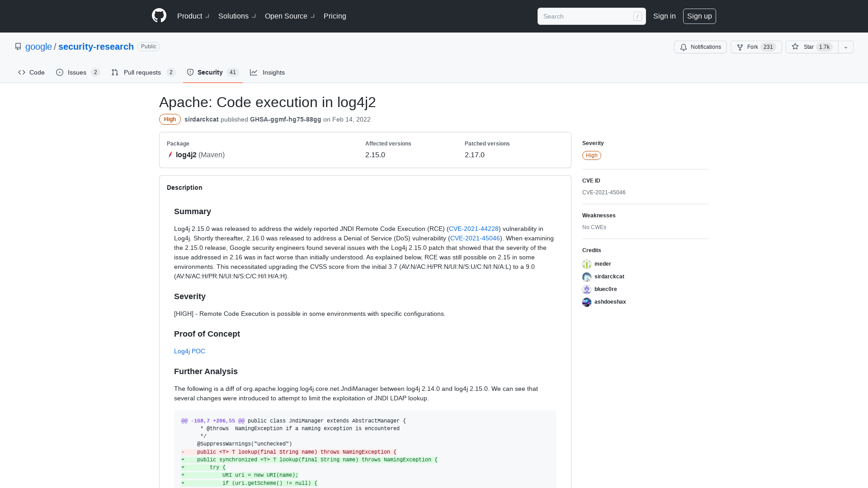Open bluec0re's avatar in Credits
The height and width of the screenshot is (488, 868).
(587, 289)
